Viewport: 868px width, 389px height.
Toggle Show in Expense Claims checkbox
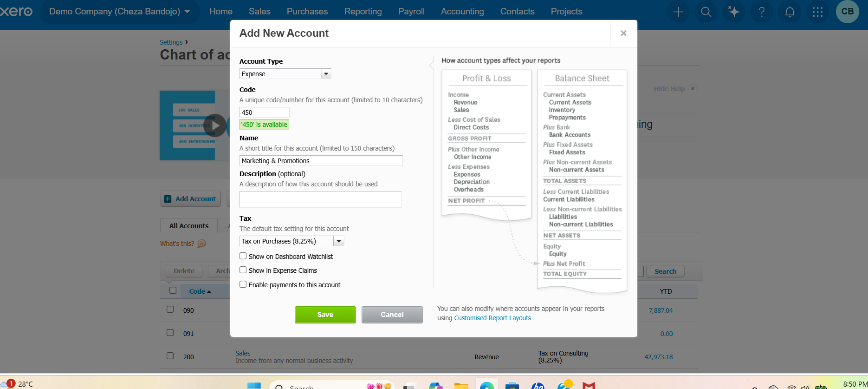point(243,270)
